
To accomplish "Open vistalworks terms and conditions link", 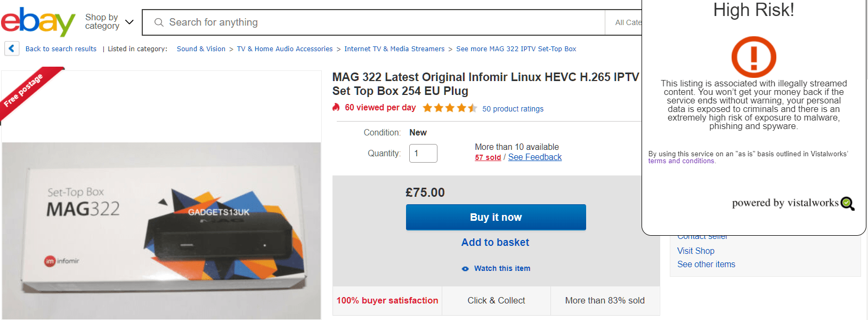I will (682, 161).
